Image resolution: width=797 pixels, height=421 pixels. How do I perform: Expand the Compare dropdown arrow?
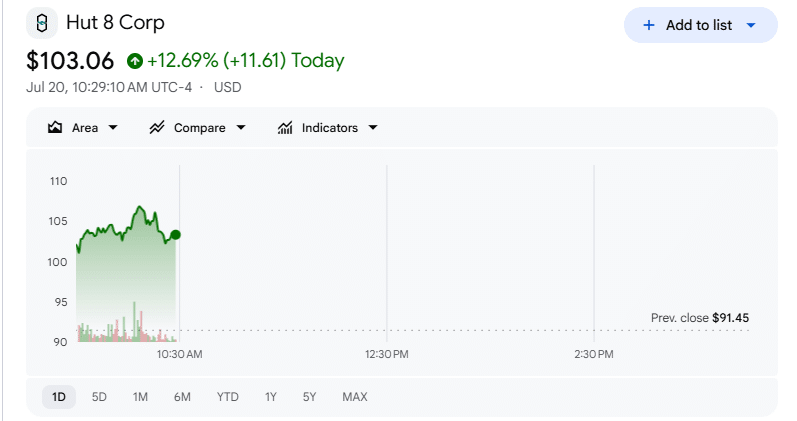pos(241,128)
